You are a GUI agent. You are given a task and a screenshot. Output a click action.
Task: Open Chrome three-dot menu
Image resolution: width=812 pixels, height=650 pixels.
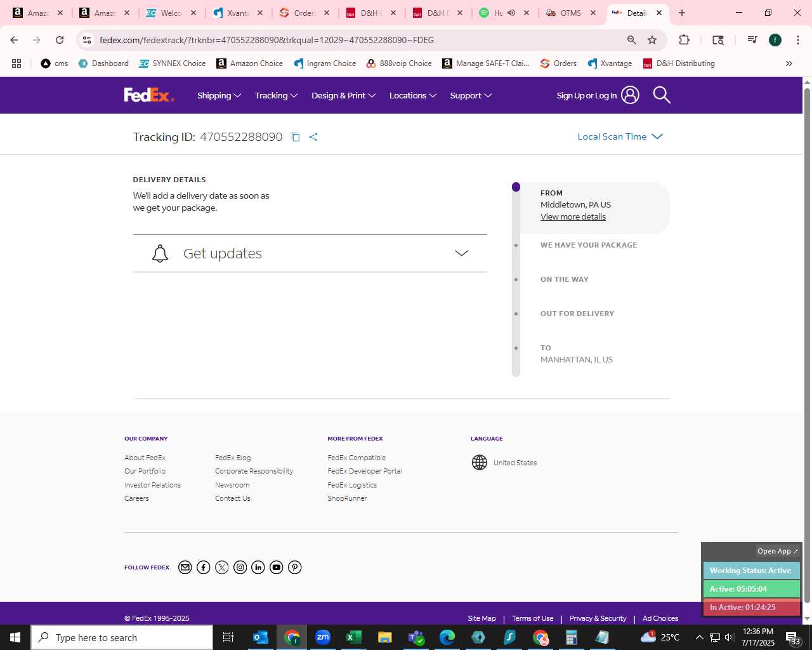coord(797,40)
